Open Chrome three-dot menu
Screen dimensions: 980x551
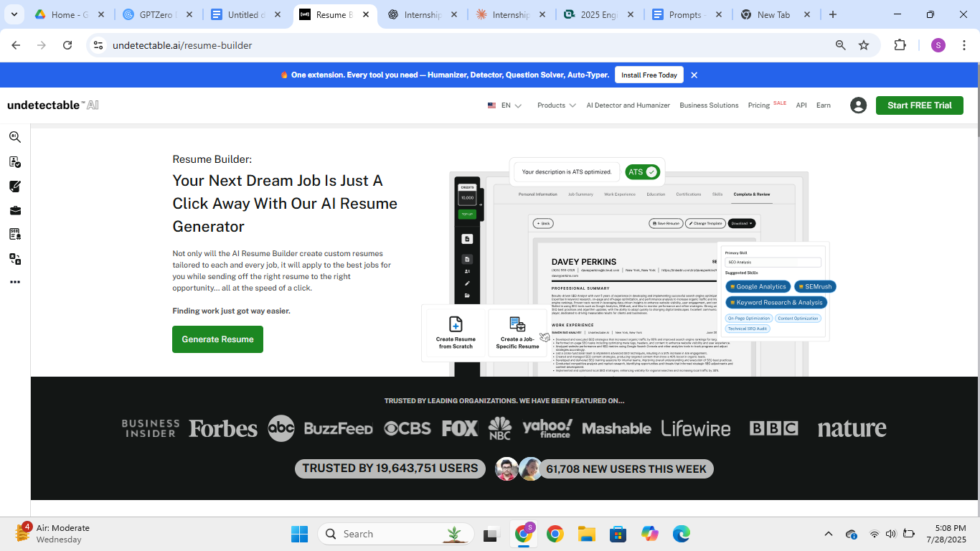pyautogui.click(x=963, y=45)
